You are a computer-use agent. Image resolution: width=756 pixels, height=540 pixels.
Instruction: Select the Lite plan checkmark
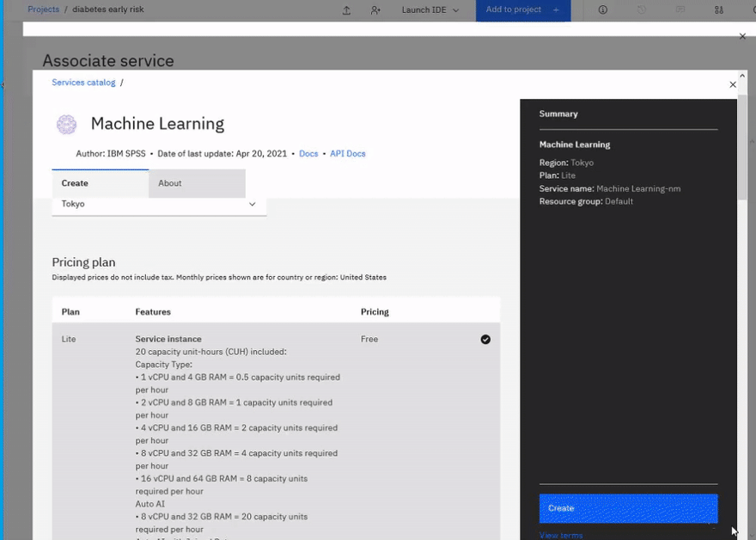click(485, 340)
